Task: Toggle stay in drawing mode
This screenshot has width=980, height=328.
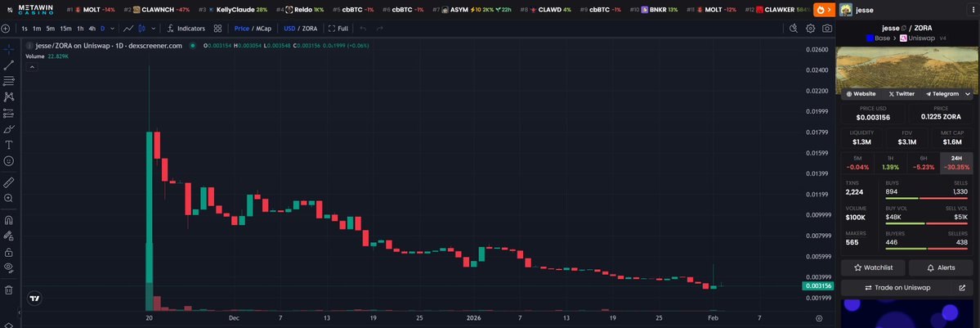Action: 9,236
